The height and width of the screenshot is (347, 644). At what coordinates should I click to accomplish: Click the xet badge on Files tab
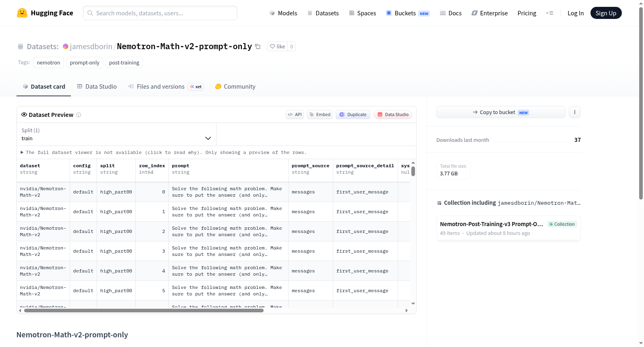click(x=196, y=87)
